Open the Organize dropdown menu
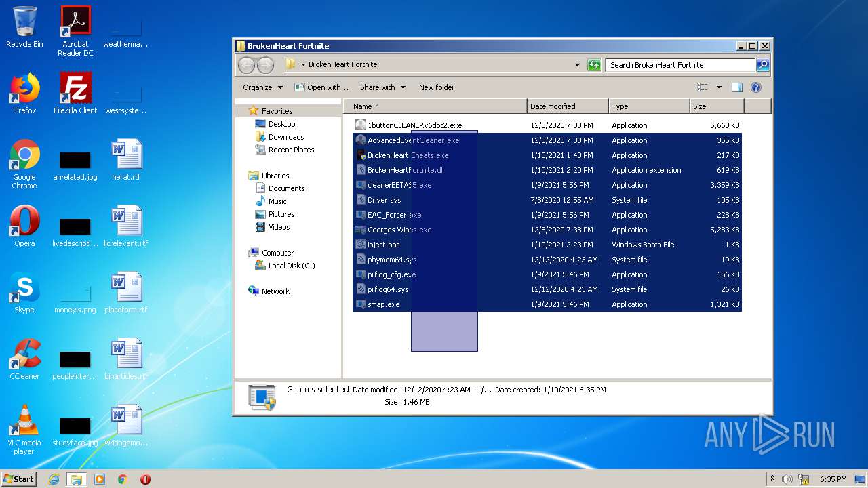The width and height of the screenshot is (868, 488). (262, 87)
